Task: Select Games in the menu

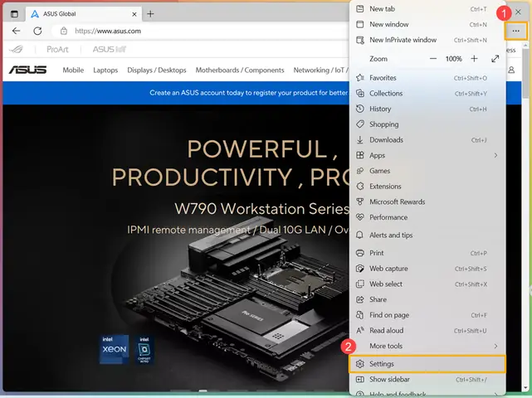Action: click(427, 171)
